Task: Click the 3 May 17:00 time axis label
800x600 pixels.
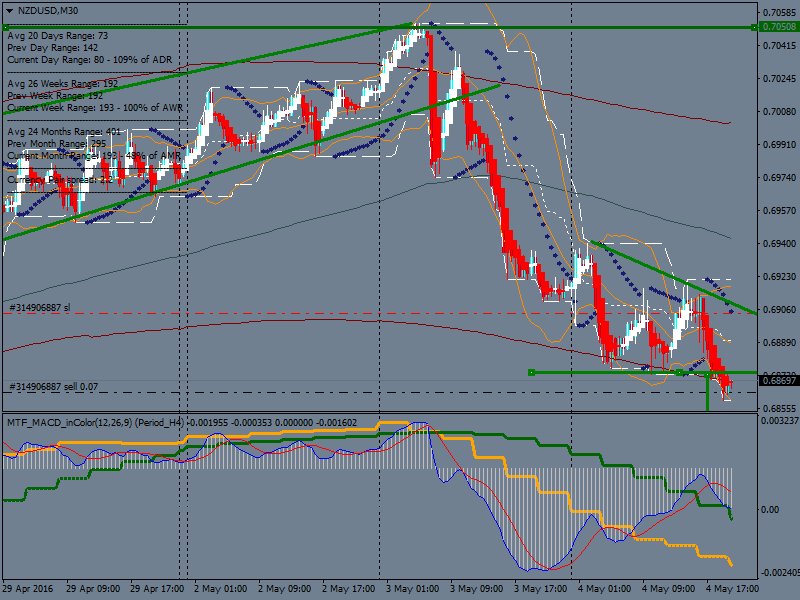Action: 540,588
